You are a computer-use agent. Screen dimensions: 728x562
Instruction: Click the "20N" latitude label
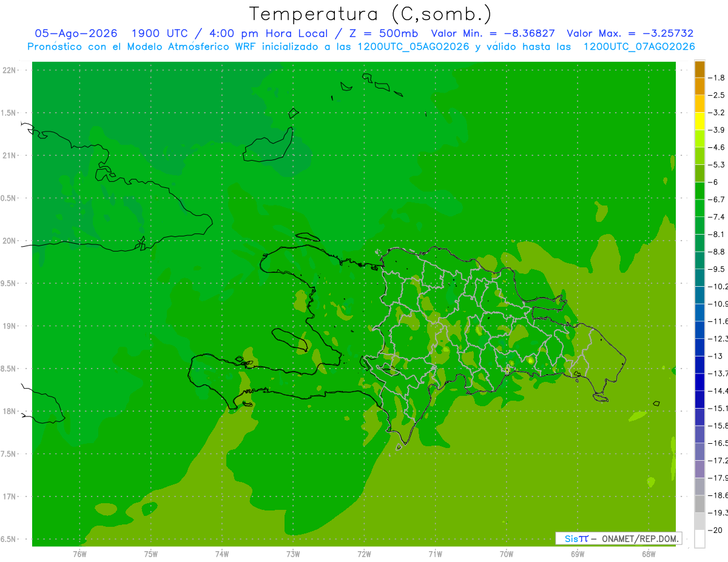pos(10,241)
